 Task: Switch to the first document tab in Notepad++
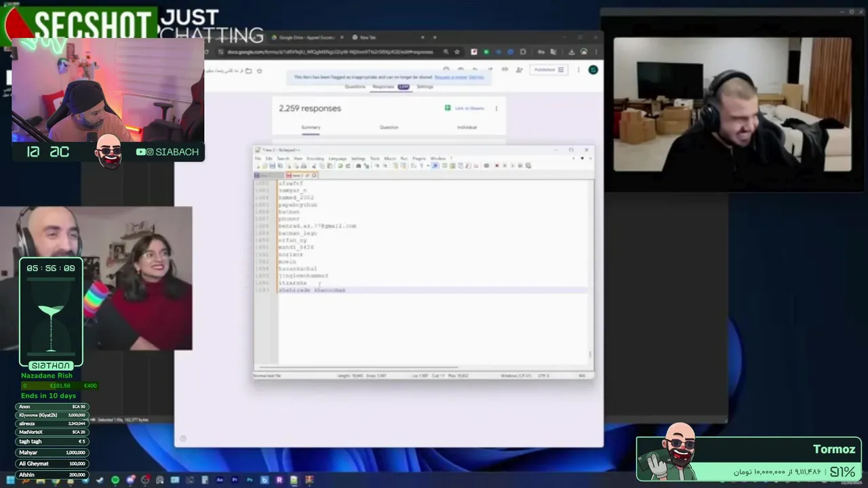pyautogui.click(x=269, y=175)
